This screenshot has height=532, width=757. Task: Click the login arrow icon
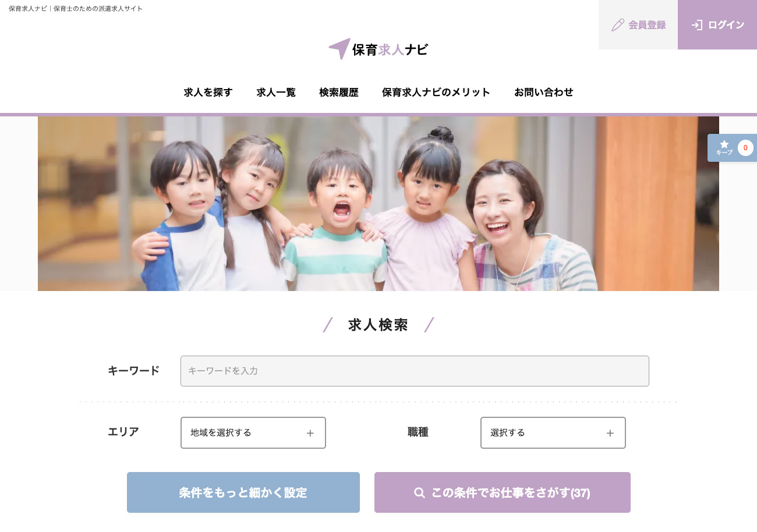(x=697, y=25)
